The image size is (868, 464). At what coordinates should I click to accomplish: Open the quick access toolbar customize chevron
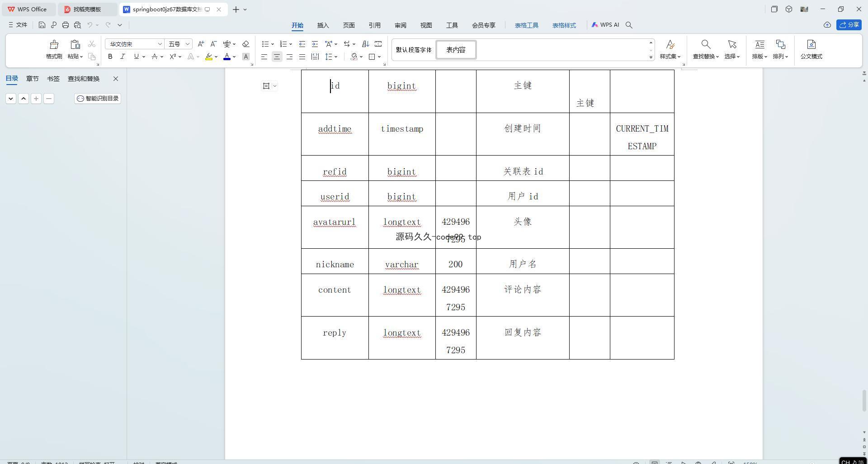(120, 25)
